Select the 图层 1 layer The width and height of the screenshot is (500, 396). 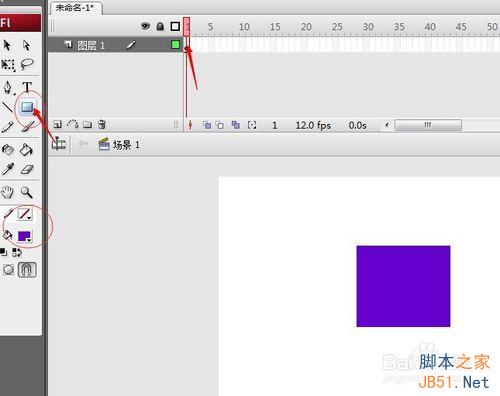(115, 45)
